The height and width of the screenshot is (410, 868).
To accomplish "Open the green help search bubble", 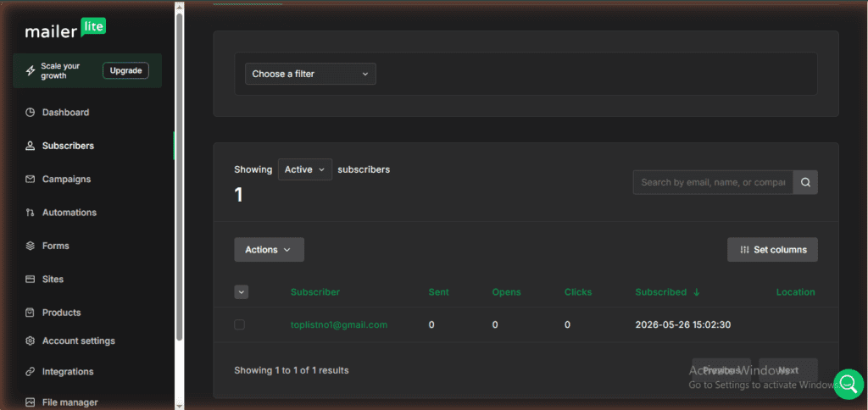I will pyautogui.click(x=849, y=384).
